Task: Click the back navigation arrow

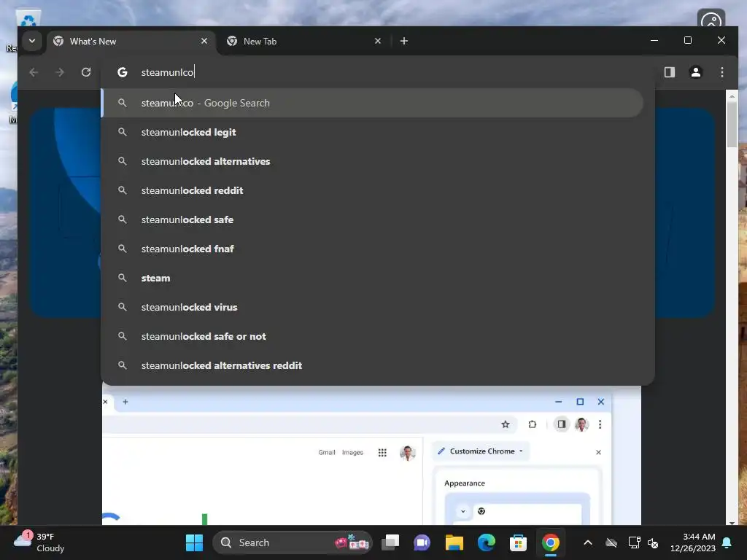Action: (x=34, y=72)
